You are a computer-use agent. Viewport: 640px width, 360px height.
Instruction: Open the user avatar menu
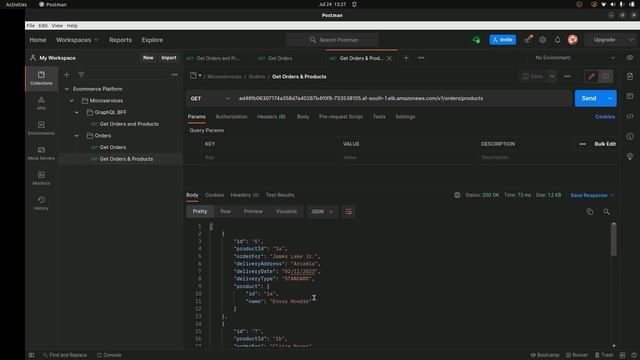coord(573,40)
